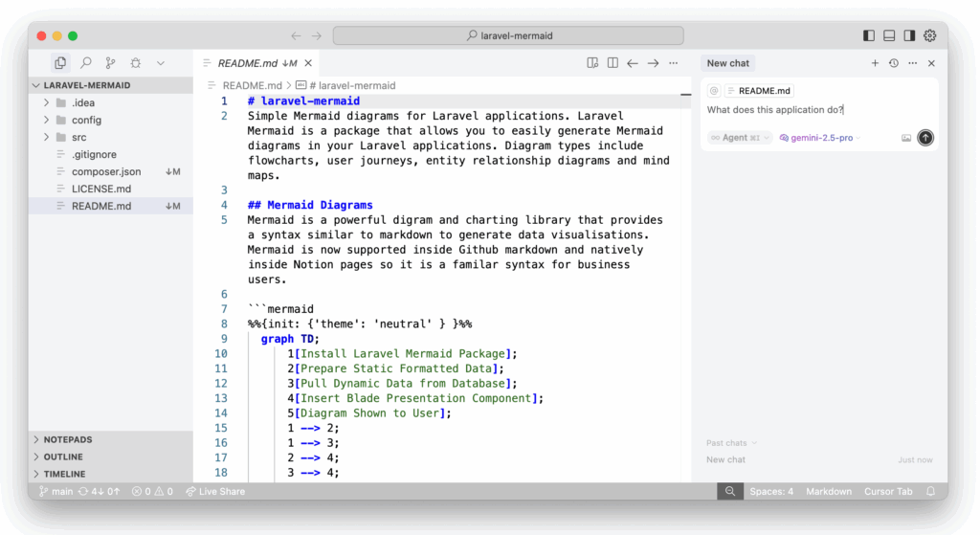Click the ## Mermaid Diagrams heading line
Screen dimensions: 980x535
tap(310, 205)
